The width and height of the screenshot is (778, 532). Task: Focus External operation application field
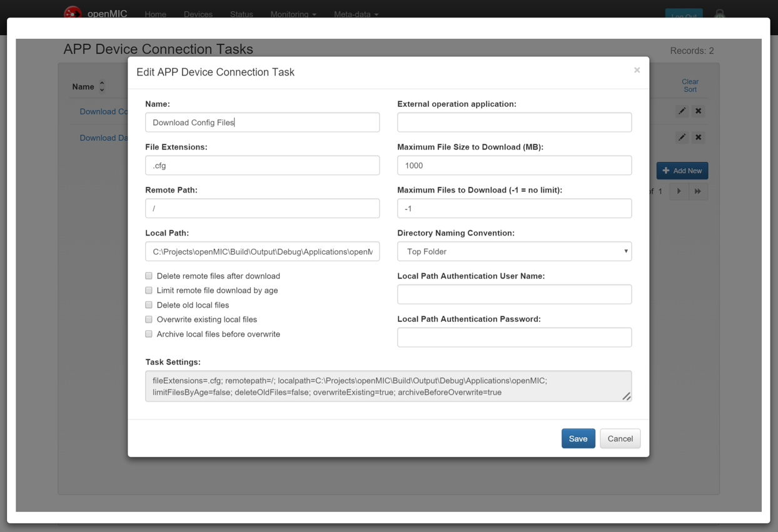[x=514, y=123]
